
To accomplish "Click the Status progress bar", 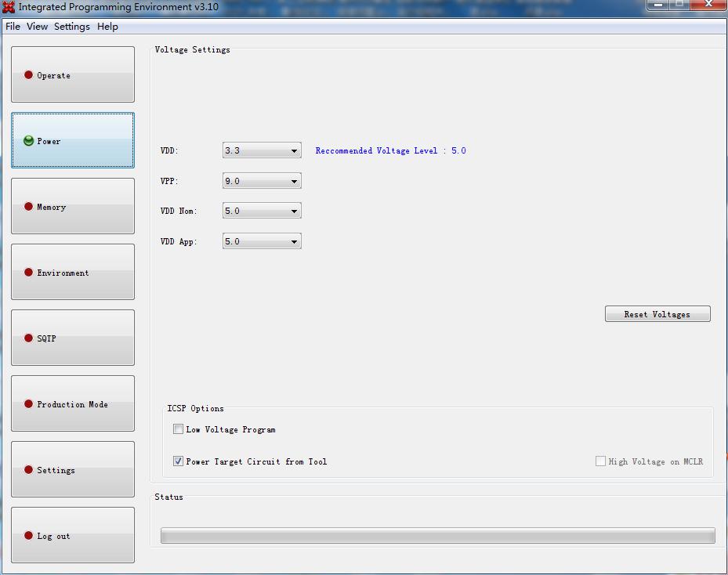I will click(x=437, y=535).
